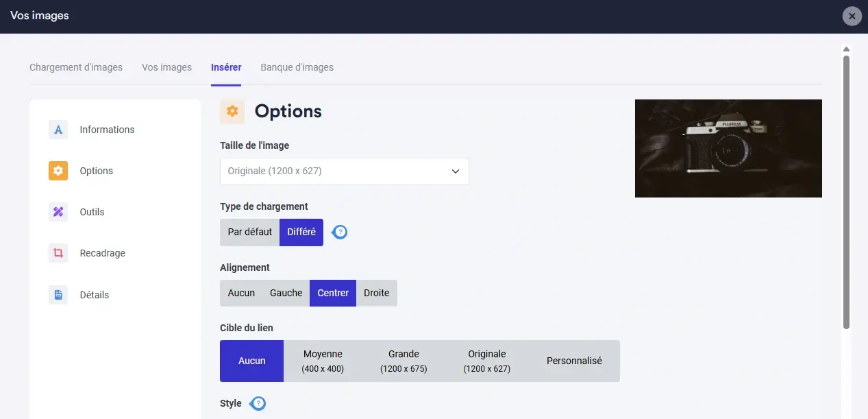The height and width of the screenshot is (419, 868).
Task: Click the Informations letter icon in sidebar
Action: (x=58, y=130)
